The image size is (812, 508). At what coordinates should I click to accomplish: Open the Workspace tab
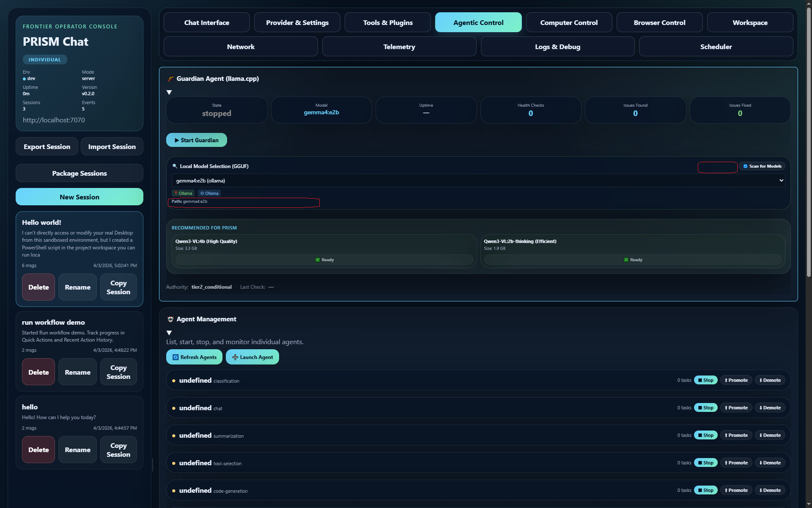click(x=750, y=22)
